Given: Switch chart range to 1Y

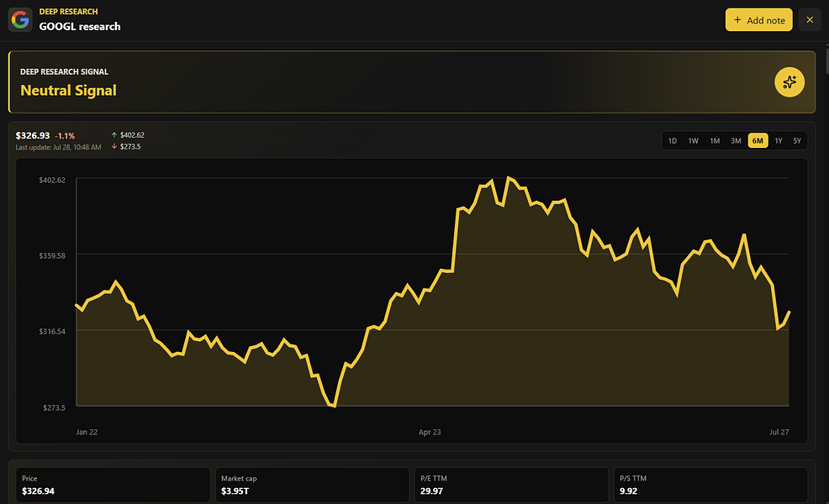Looking at the screenshot, I should pyautogui.click(x=779, y=140).
